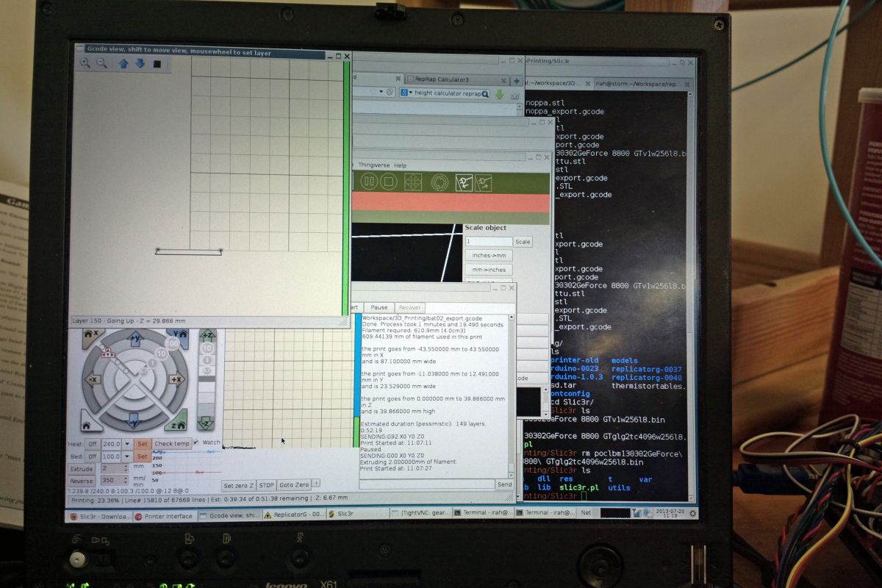Viewport: 882px width, 588px height.
Task: Click the console log vertical scrollbar
Action: point(511,395)
